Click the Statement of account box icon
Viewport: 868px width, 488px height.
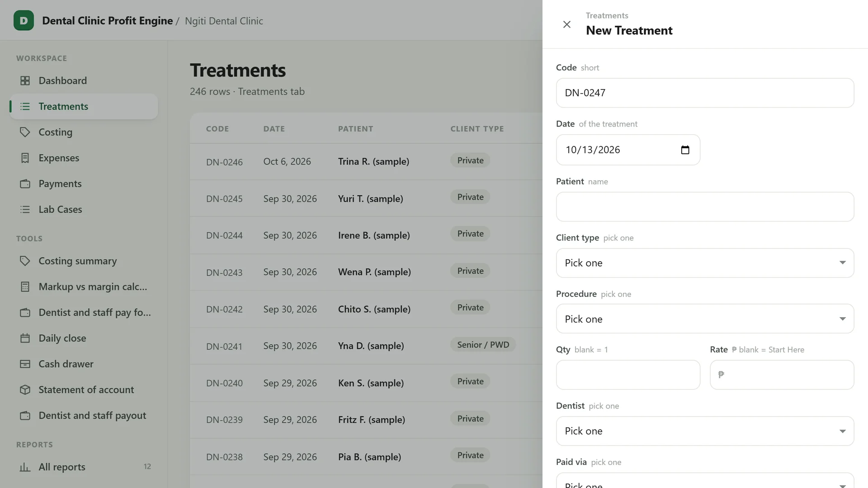click(x=25, y=389)
